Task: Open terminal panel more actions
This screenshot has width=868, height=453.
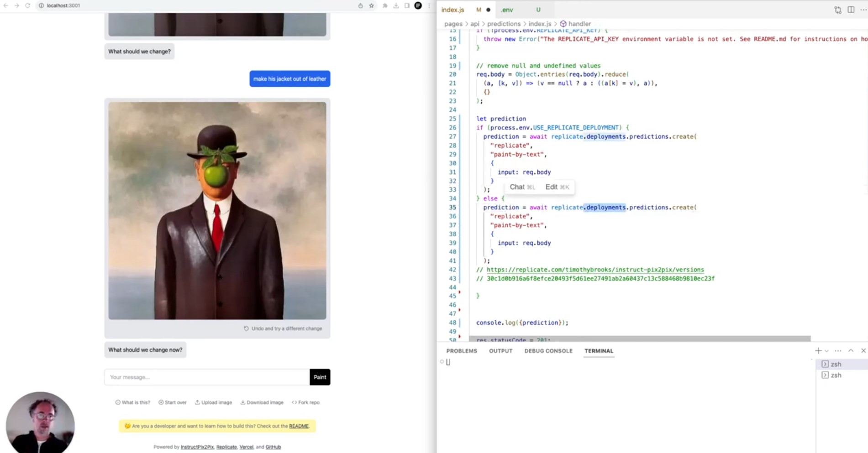Action: click(x=838, y=350)
